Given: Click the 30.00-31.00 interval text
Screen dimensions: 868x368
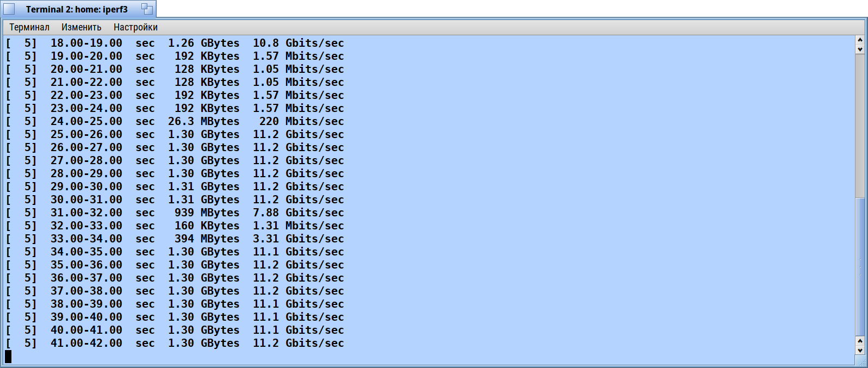Looking at the screenshot, I should coord(86,199).
